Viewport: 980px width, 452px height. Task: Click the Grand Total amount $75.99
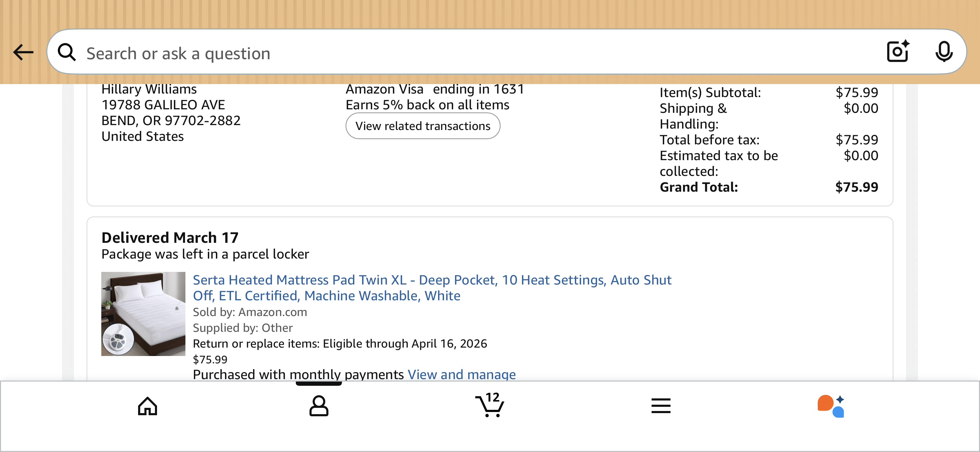coord(856,187)
